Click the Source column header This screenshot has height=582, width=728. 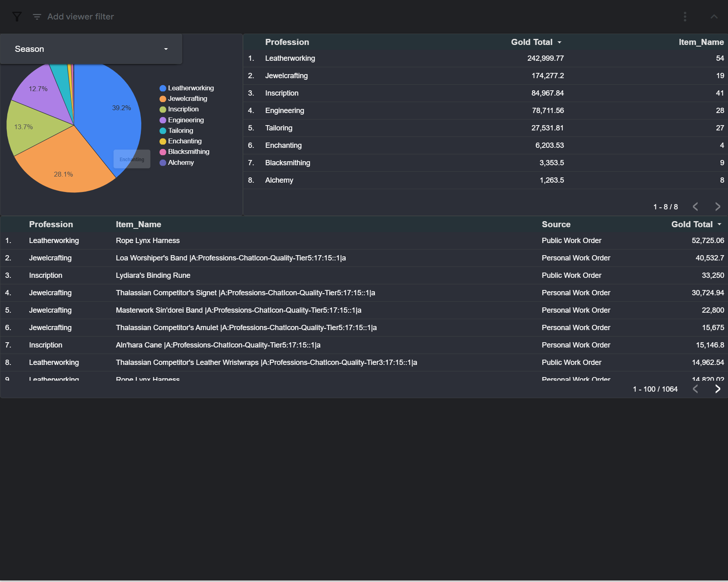[556, 224]
